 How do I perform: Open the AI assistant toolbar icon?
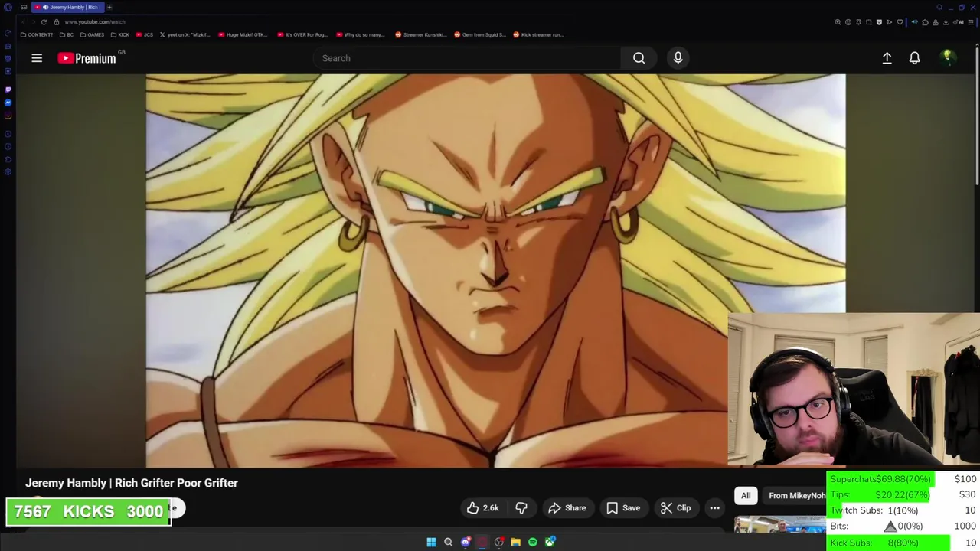pos(959,22)
